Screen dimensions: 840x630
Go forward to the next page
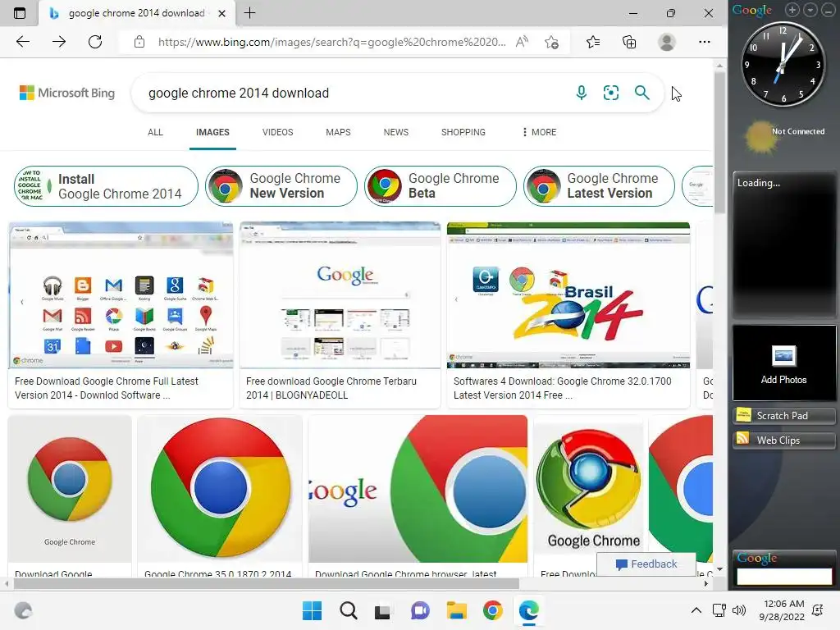(x=59, y=42)
